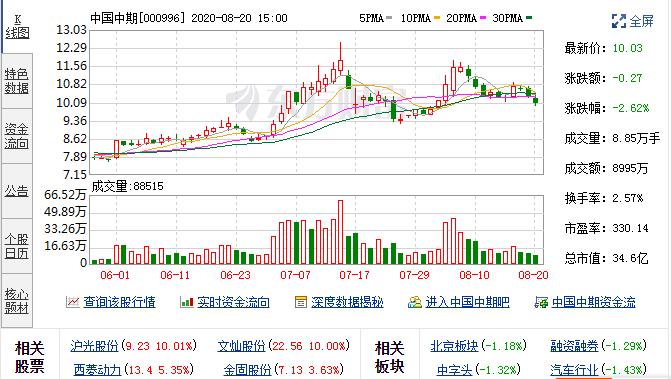Click the 20PMA magenta legend swatch
671x379 pixels.
tap(483, 18)
